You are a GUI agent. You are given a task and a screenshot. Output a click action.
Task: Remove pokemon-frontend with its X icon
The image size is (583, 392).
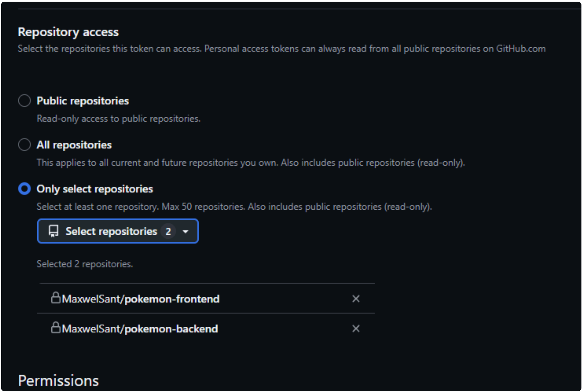point(356,299)
